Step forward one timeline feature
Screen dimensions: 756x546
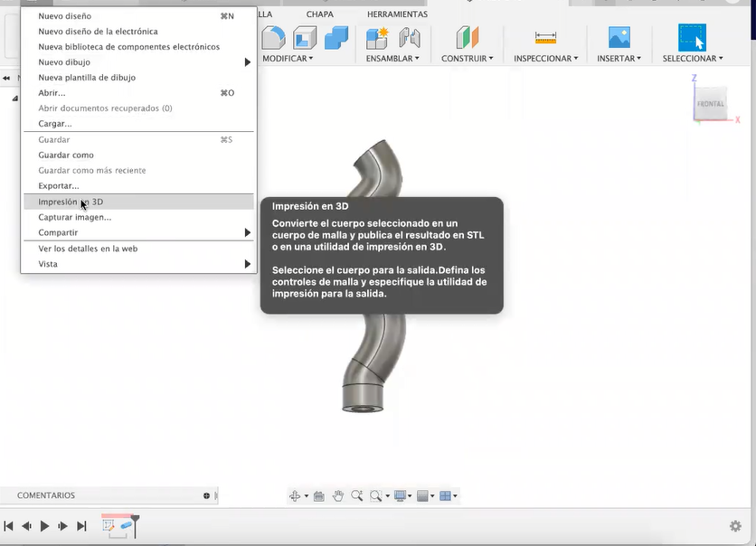click(x=62, y=526)
